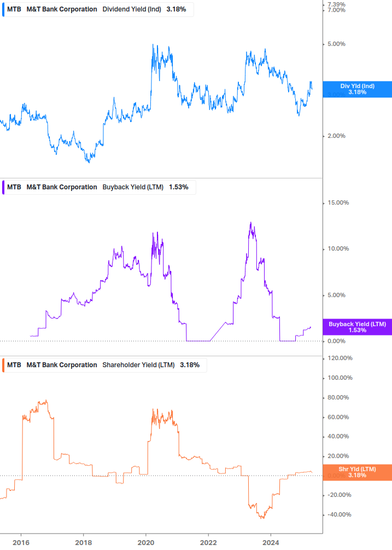
Task: Click the orange Shr Yld (LTM) value tag
Action: point(358,472)
